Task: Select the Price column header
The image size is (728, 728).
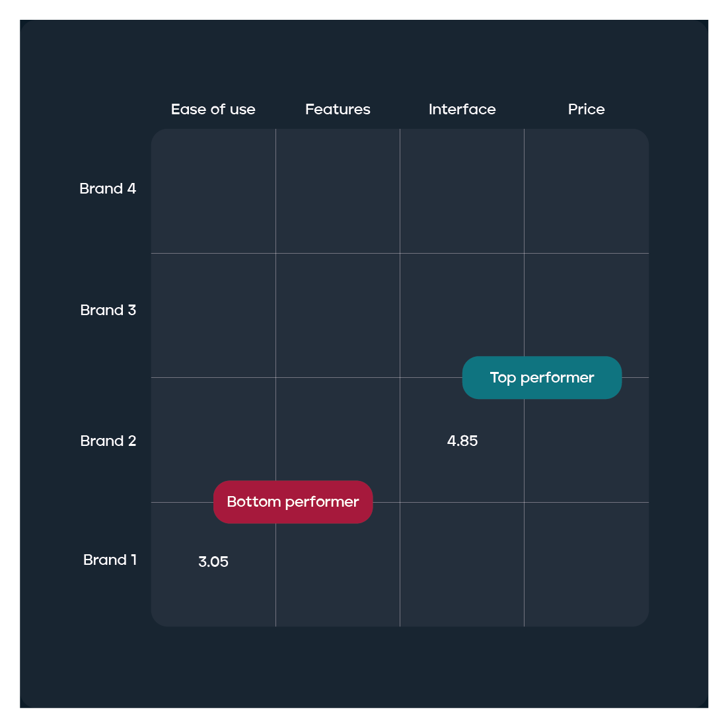Action: 587,109
